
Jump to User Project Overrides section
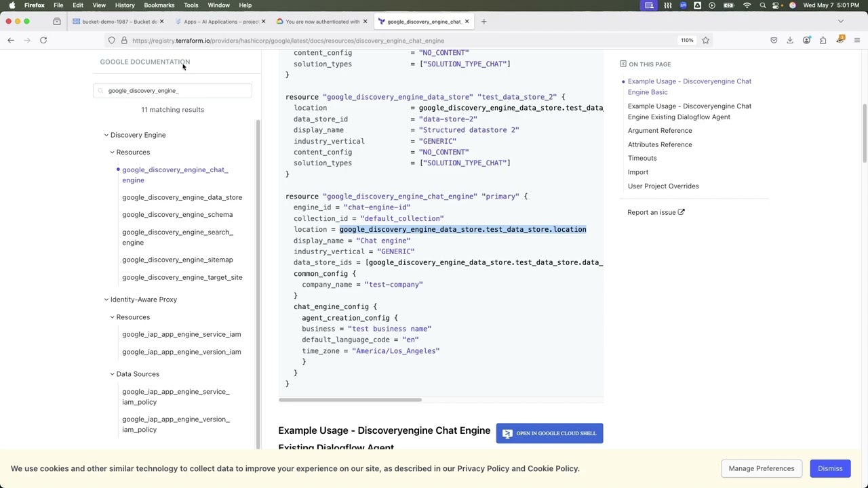click(663, 186)
